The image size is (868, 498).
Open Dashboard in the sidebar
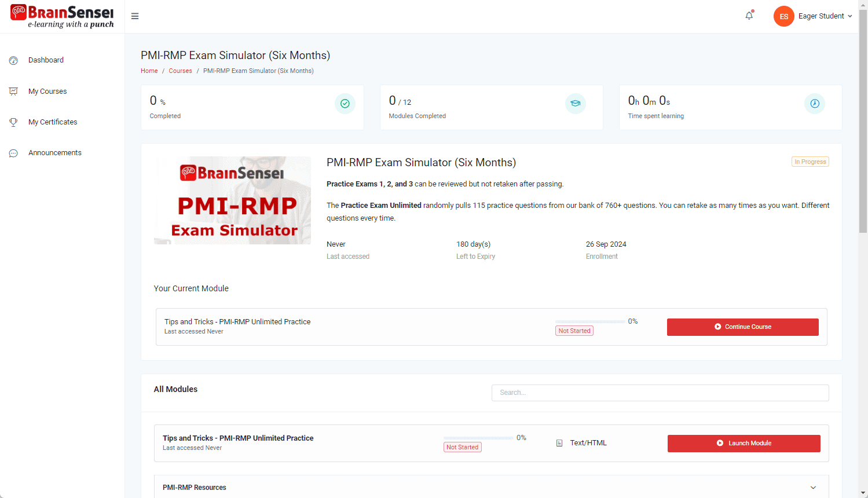click(x=46, y=60)
